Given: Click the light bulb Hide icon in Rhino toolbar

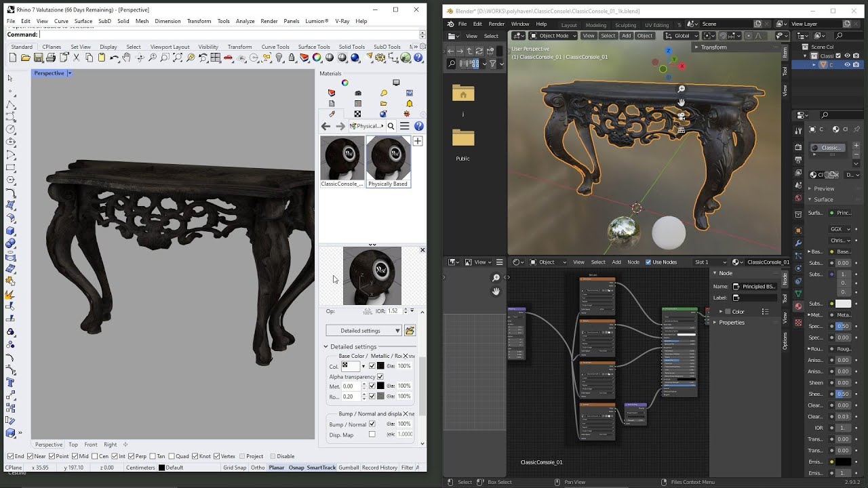Looking at the screenshot, I should (x=279, y=58).
